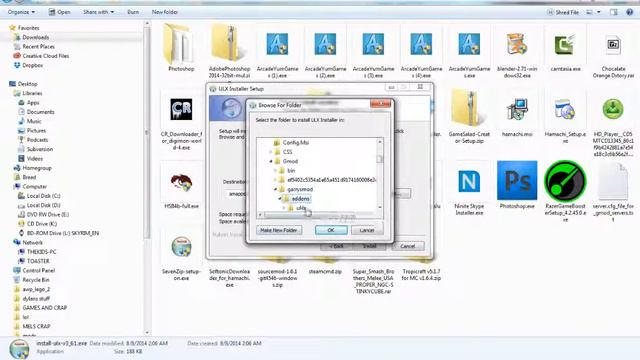Select the SevenZip-setup-on.exe file icon
Screen dimensions: 640x360
pos(181,247)
